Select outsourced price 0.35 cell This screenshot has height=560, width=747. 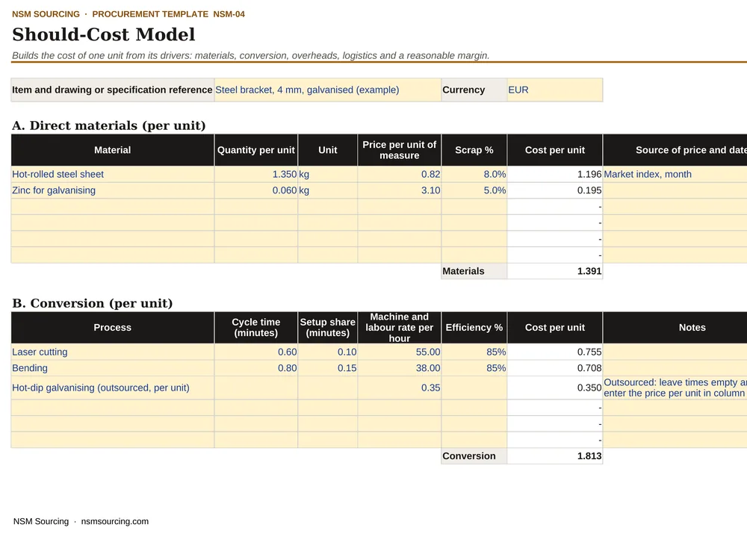pos(399,388)
